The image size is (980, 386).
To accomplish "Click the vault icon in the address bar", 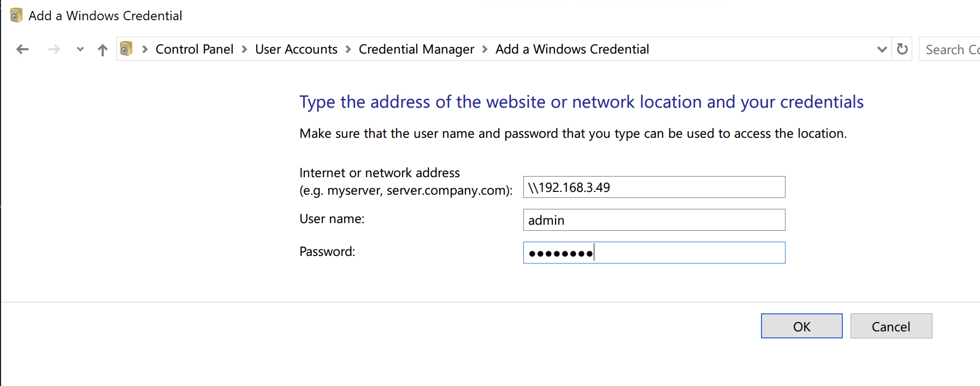I will tap(126, 49).
